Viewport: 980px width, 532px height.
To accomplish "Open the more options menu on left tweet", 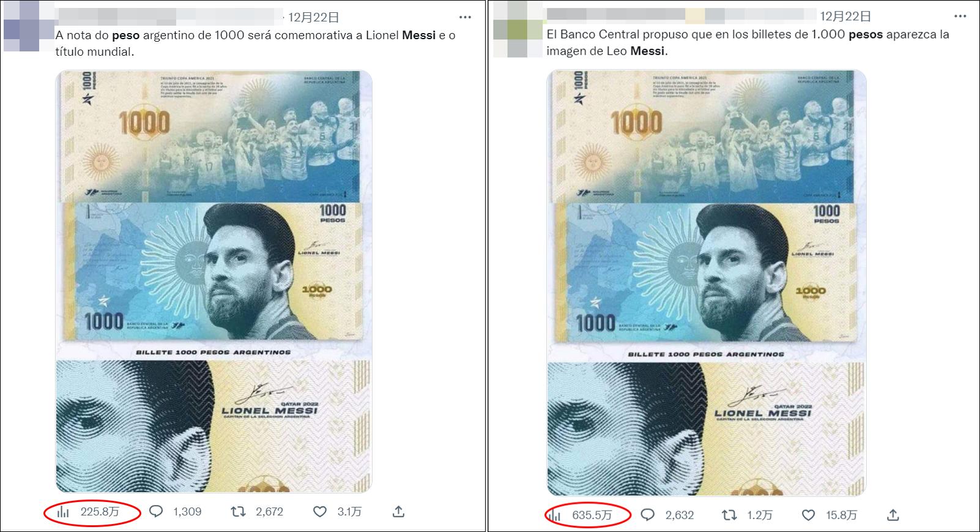I will (466, 17).
